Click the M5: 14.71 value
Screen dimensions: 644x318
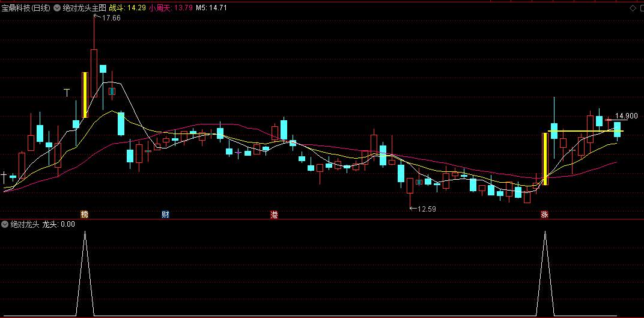tap(211, 8)
